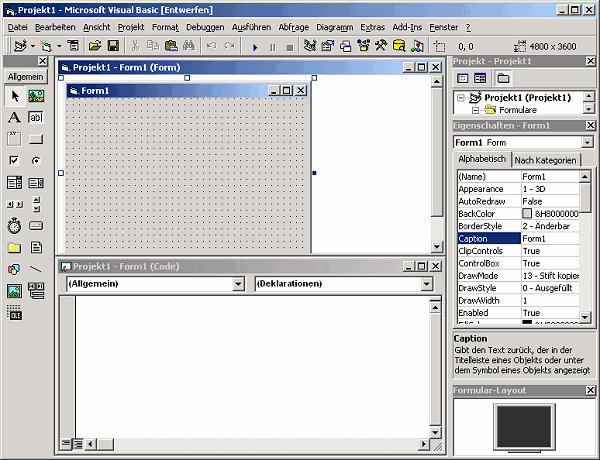
Task: Select the OptionButton control tool
Action: pyautogui.click(x=36, y=161)
